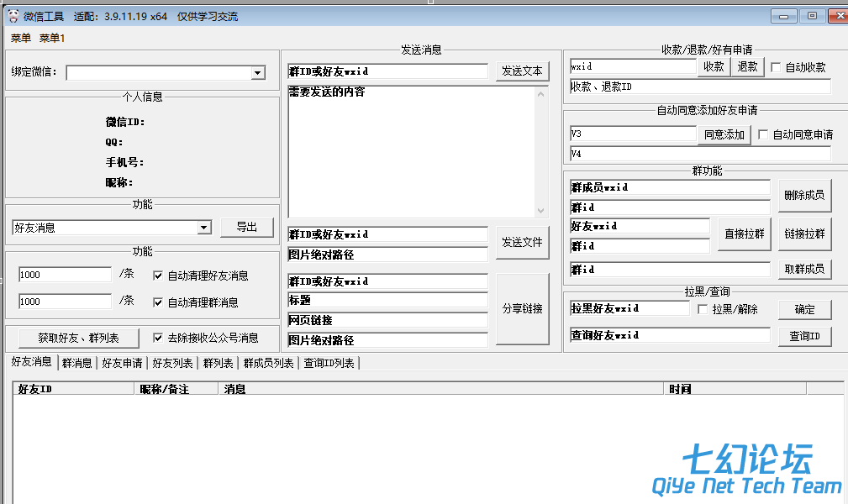Image resolution: width=848 pixels, height=504 pixels.
Task: Click the 1000 field beside 自动清理好友消息
Action: click(x=65, y=275)
